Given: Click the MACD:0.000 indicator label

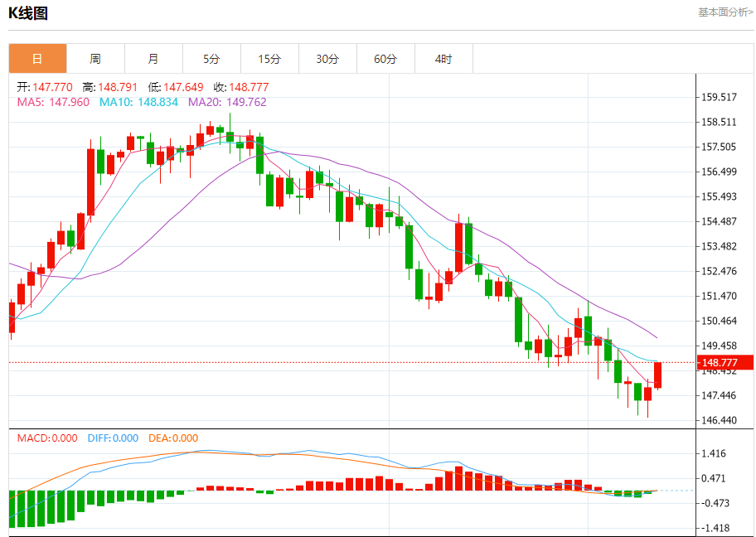Looking at the screenshot, I should (47, 438).
